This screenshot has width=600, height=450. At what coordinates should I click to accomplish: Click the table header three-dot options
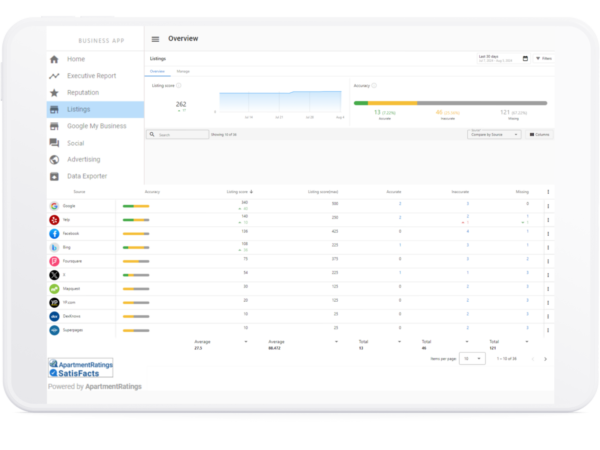547,191
